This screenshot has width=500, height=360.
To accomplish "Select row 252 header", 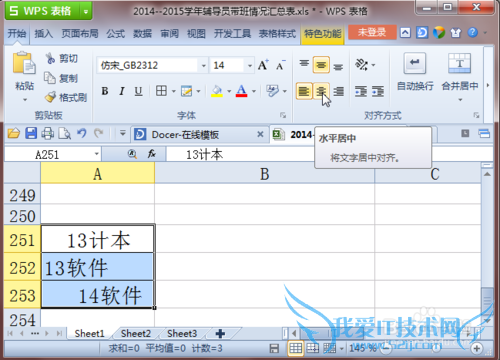I will pyautogui.click(x=22, y=267).
